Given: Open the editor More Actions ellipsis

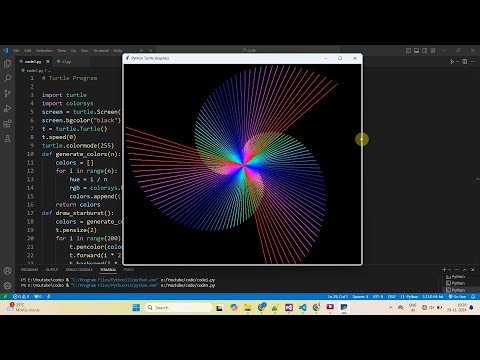Looking at the screenshot, I should pyautogui.click(x=473, y=62).
